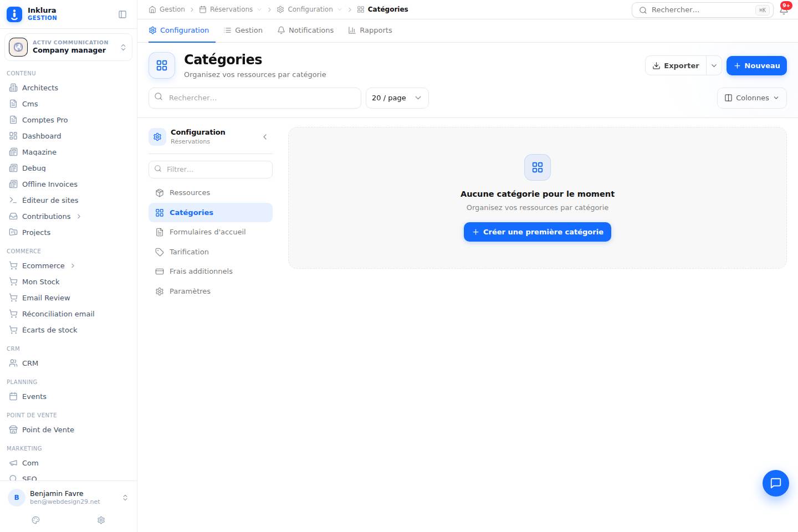Screen dimensions: 798x532
Task: Open the 20 / page dropdown
Action: tap(397, 98)
